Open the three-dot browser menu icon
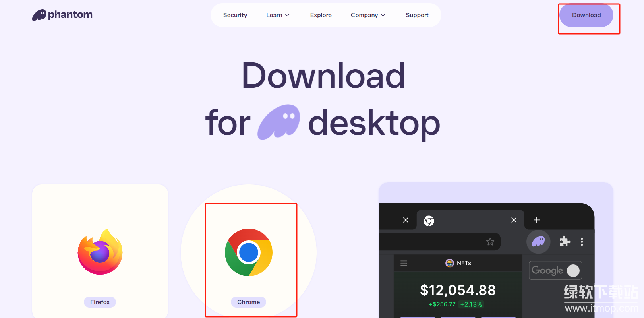The width and height of the screenshot is (644, 318). click(x=582, y=242)
